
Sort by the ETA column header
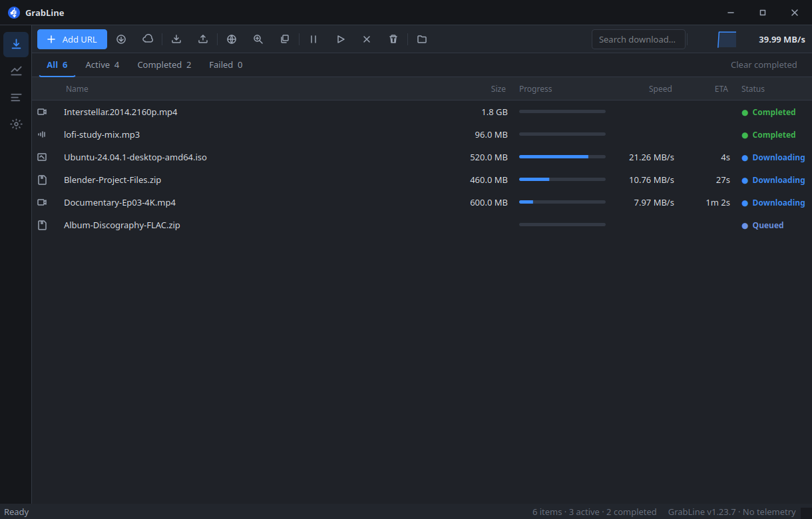pos(721,89)
